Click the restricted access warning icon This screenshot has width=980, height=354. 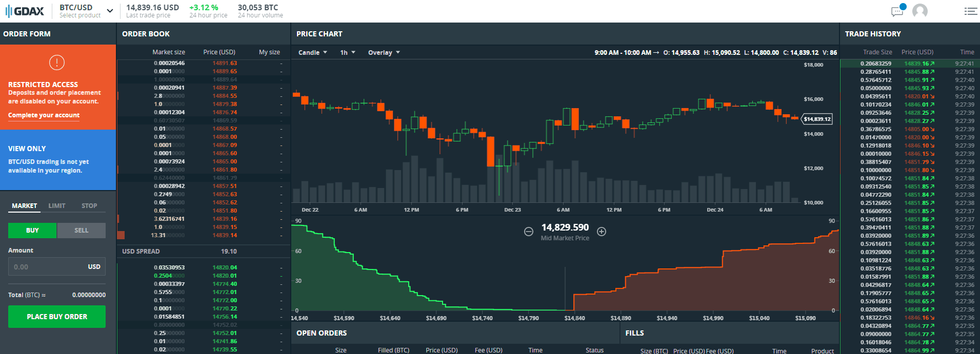pos(56,63)
